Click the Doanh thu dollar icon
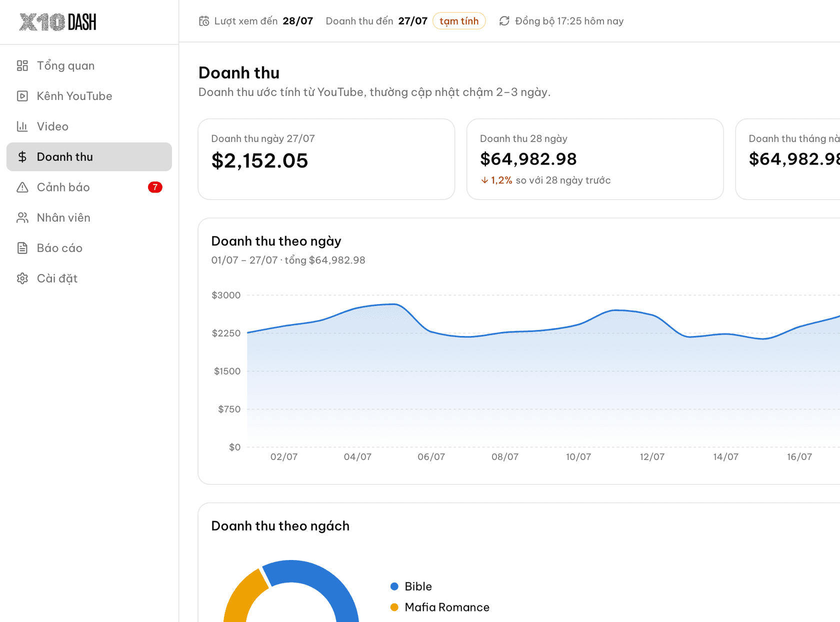This screenshot has width=840, height=622. [x=22, y=157]
